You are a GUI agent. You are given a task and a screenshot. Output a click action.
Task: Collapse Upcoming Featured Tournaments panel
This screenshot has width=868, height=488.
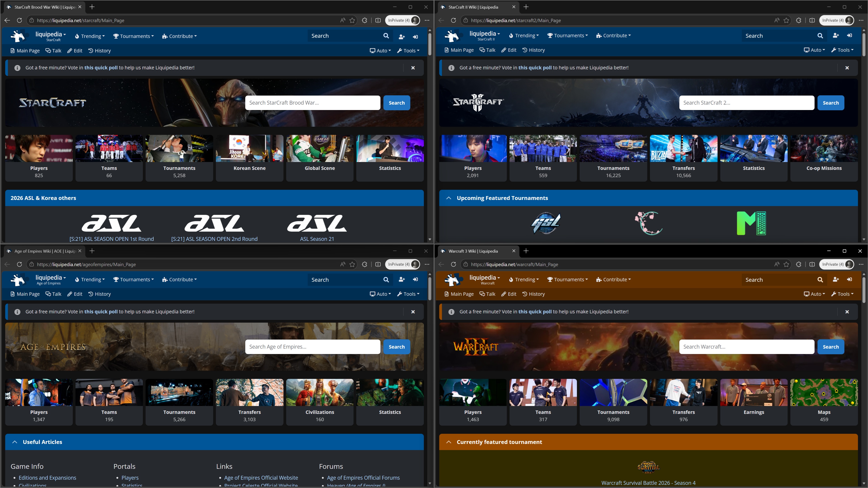point(448,198)
